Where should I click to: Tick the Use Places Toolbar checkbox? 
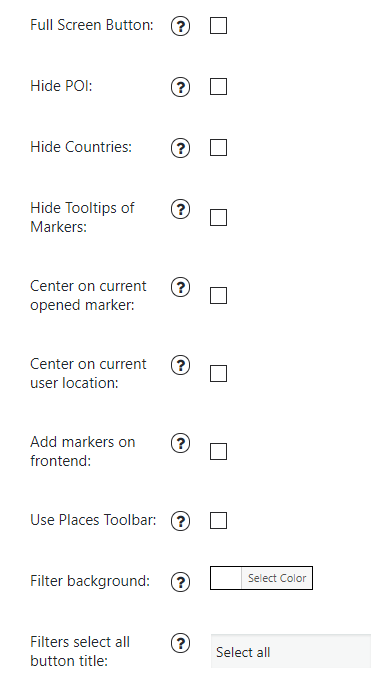tap(218, 520)
